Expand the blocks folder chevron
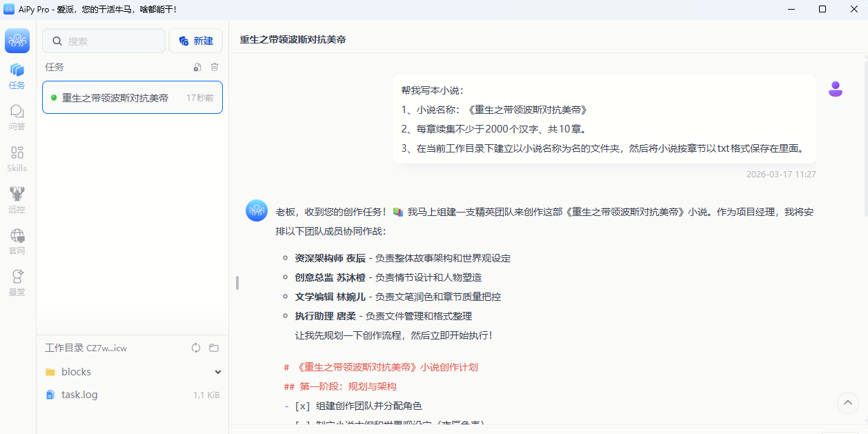 click(x=218, y=371)
